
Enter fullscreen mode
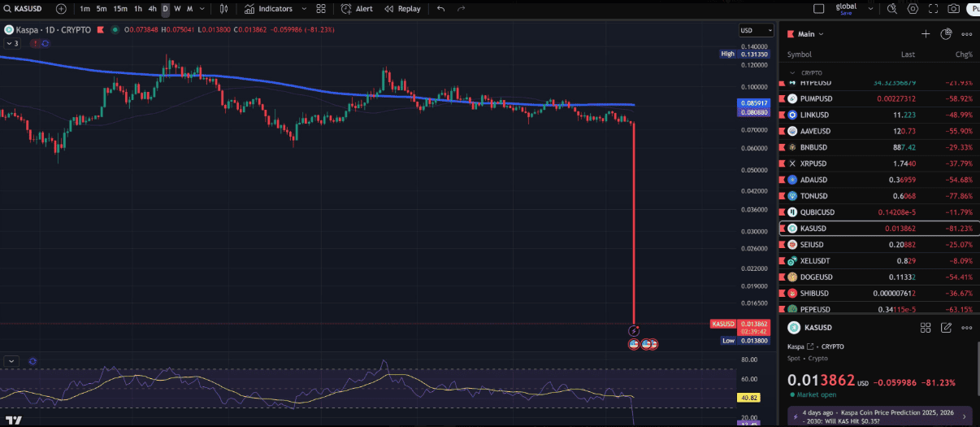pos(934,9)
